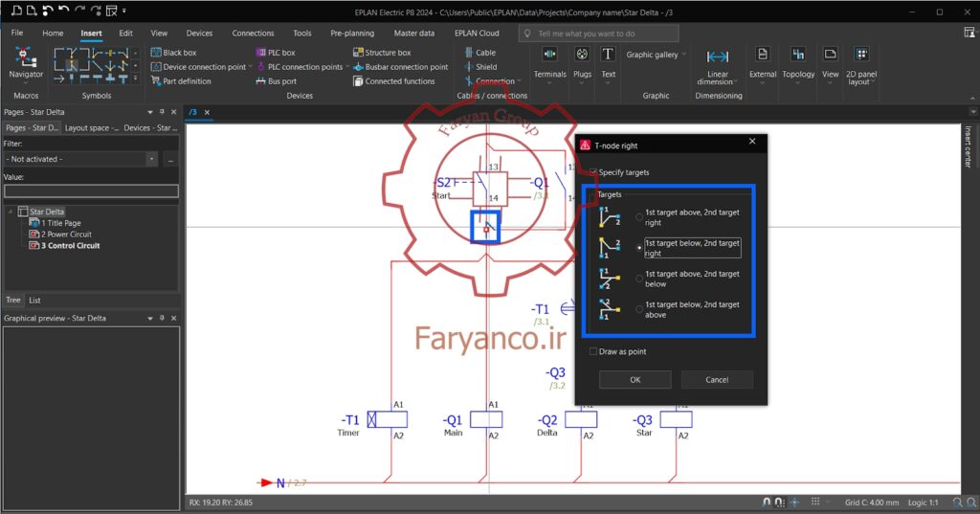Image resolution: width=980 pixels, height=514 pixels.
Task: Insert a Busbar connection point
Action: tap(401, 67)
